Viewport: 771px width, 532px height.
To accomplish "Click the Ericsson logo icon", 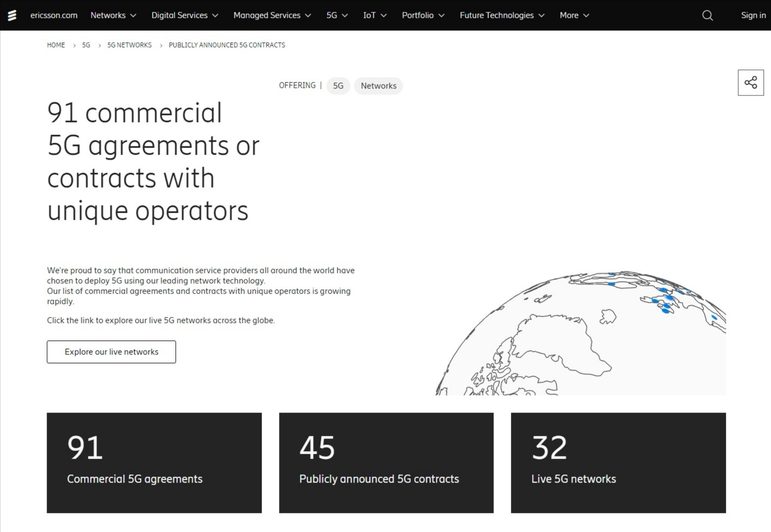I will 12,15.
